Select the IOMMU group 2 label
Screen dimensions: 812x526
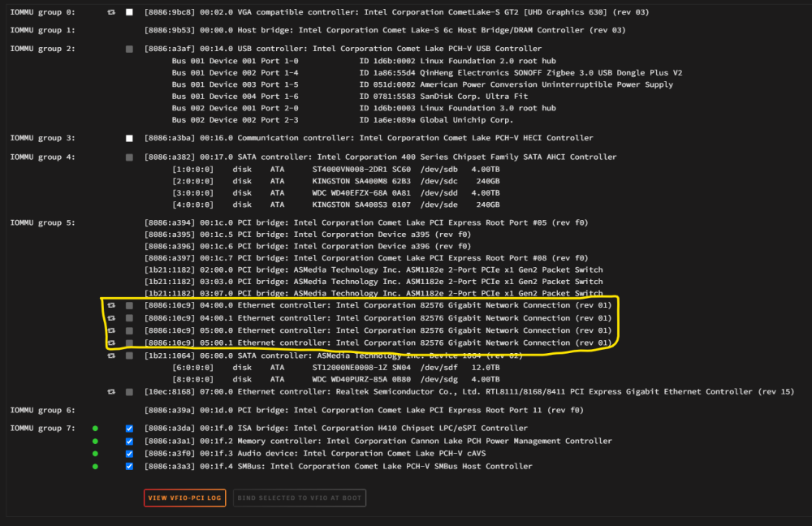pos(42,49)
